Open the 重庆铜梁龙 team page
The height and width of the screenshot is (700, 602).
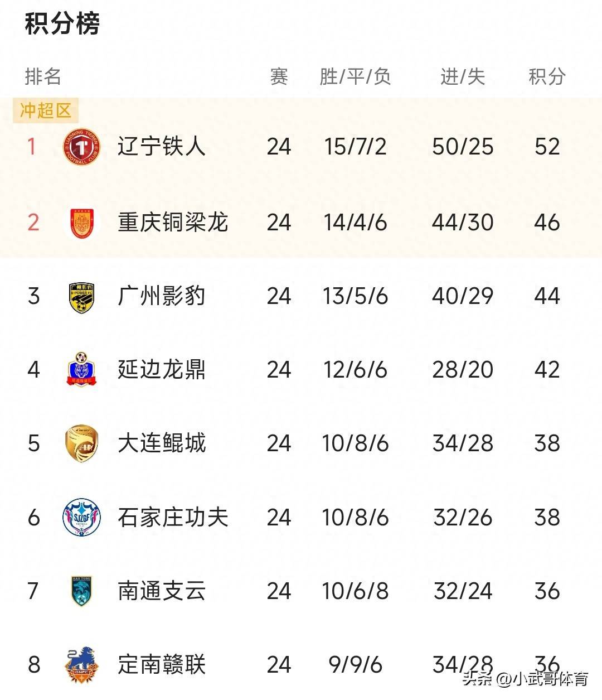(173, 223)
